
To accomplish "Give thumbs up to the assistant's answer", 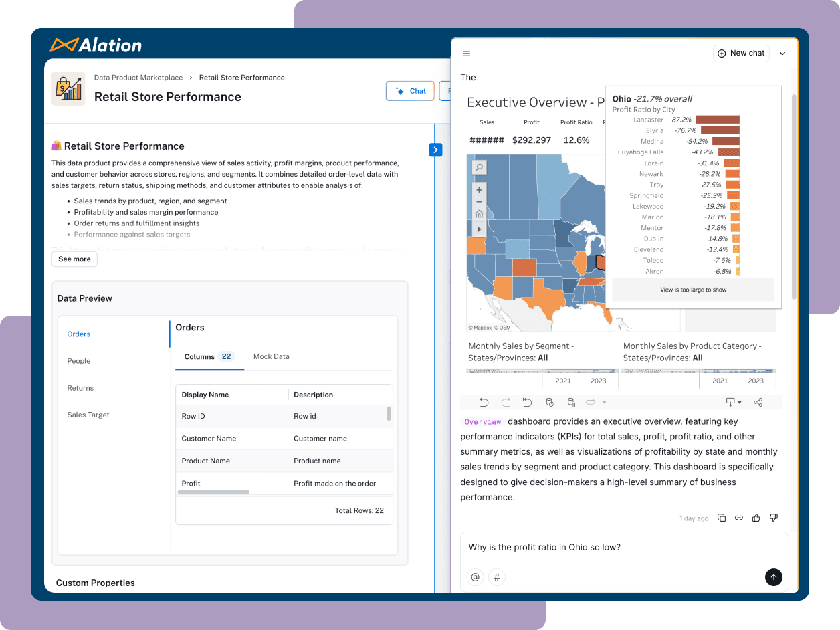I will (x=756, y=518).
